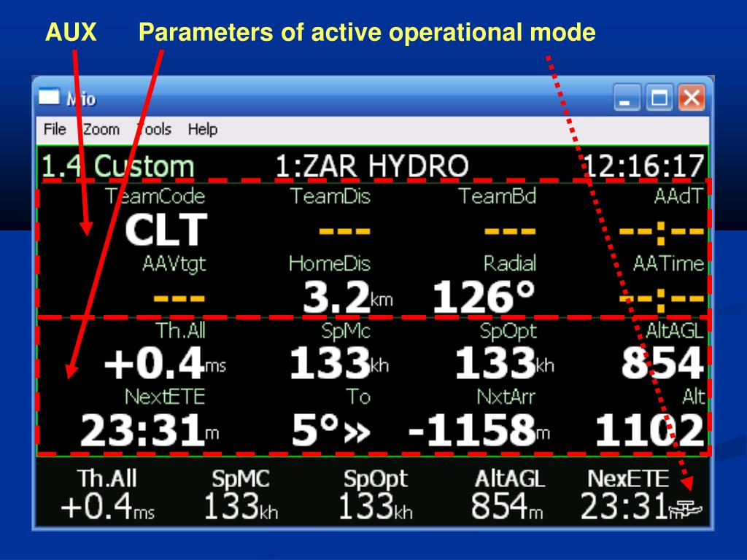The image size is (747, 560).
Task: Open the Zoom menu
Action: click(101, 129)
